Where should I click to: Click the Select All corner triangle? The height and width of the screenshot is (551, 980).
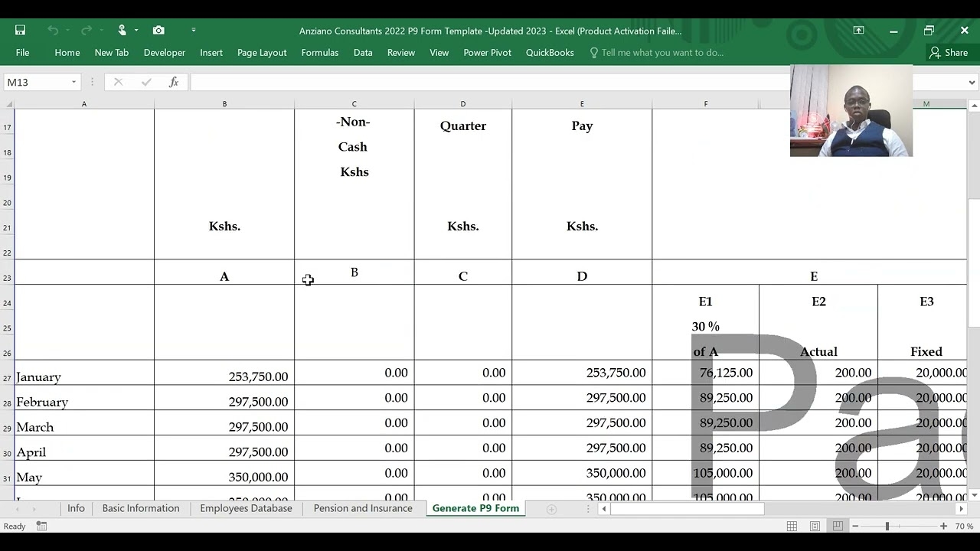tap(8, 103)
